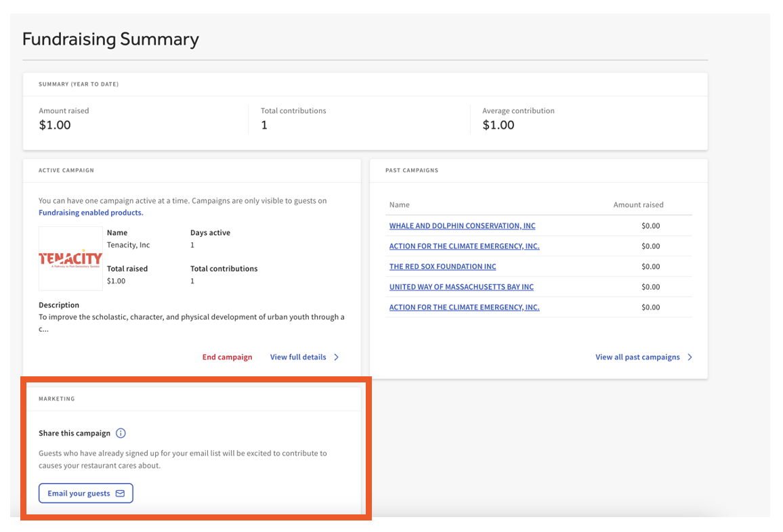Click the envelope icon in the email button
This screenshot has height=532, width=783.
[120, 493]
